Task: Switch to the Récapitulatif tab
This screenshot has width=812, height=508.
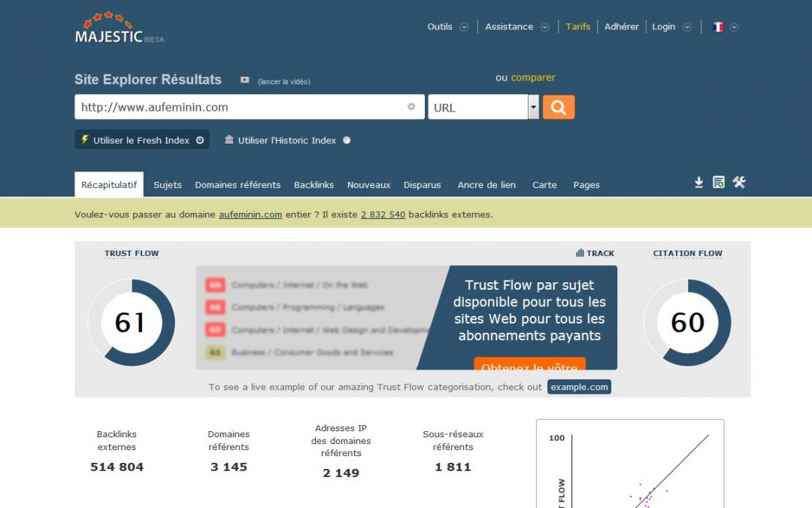Action: coord(109,184)
